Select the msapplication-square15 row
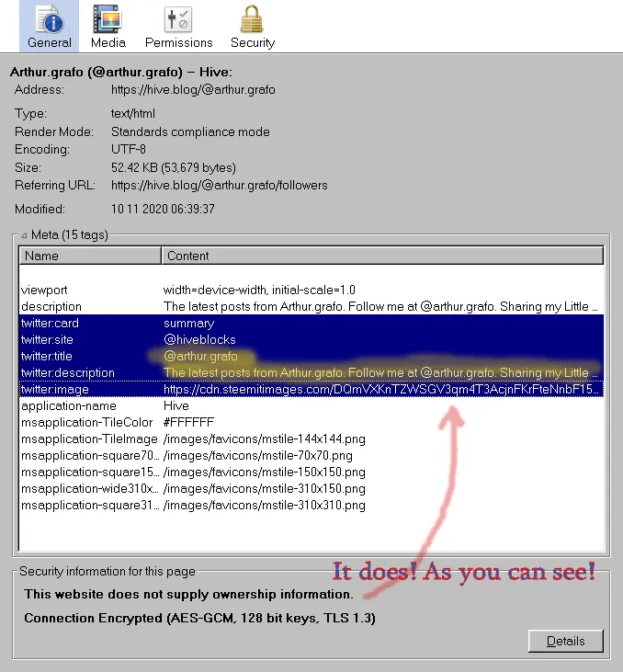 pos(311,472)
